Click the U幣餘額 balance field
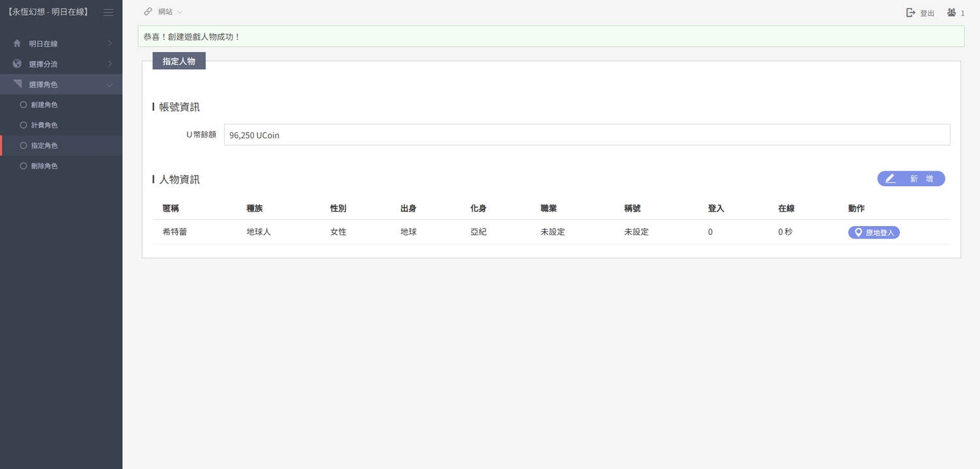 click(586, 135)
